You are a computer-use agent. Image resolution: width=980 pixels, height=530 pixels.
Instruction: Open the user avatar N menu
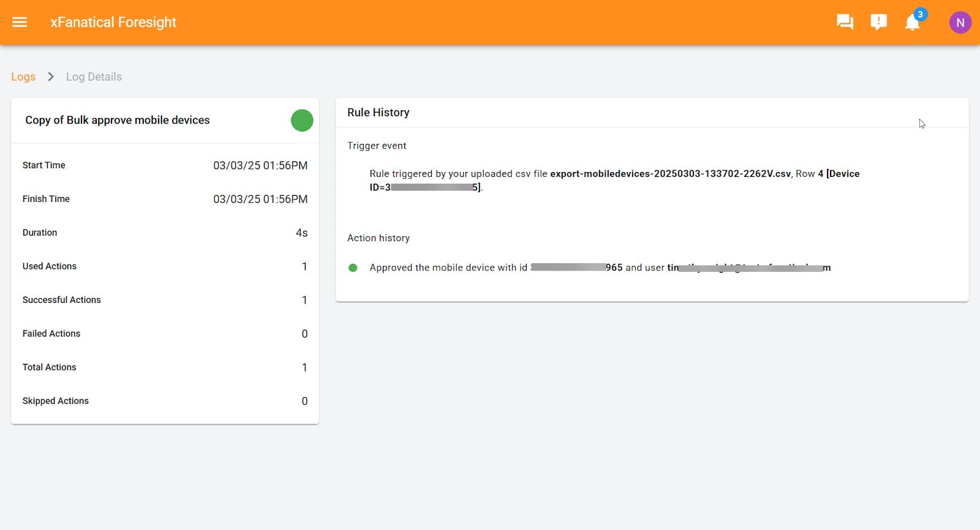click(960, 23)
